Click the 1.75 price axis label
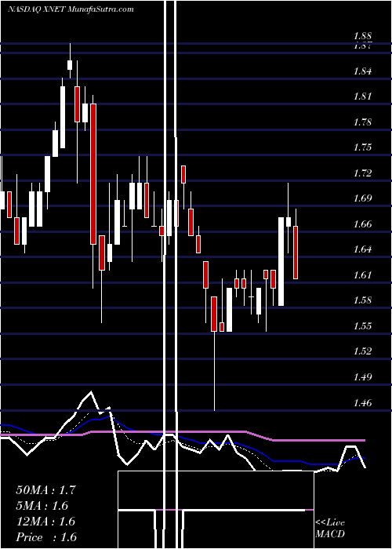The image size is (392, 549). (362, 147)
